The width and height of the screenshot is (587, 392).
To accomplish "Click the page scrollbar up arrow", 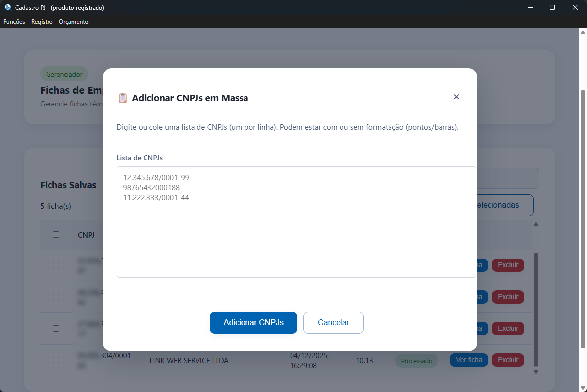I will coord(583,33).
